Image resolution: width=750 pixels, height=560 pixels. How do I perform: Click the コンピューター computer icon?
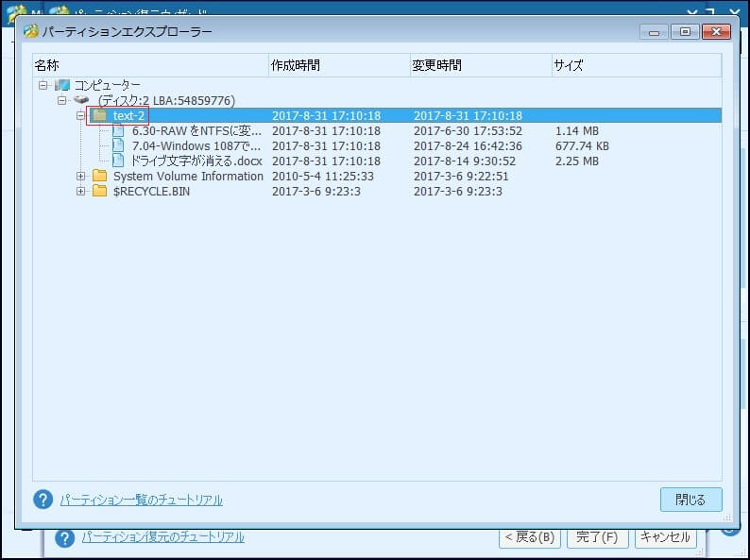pos(62,85)
